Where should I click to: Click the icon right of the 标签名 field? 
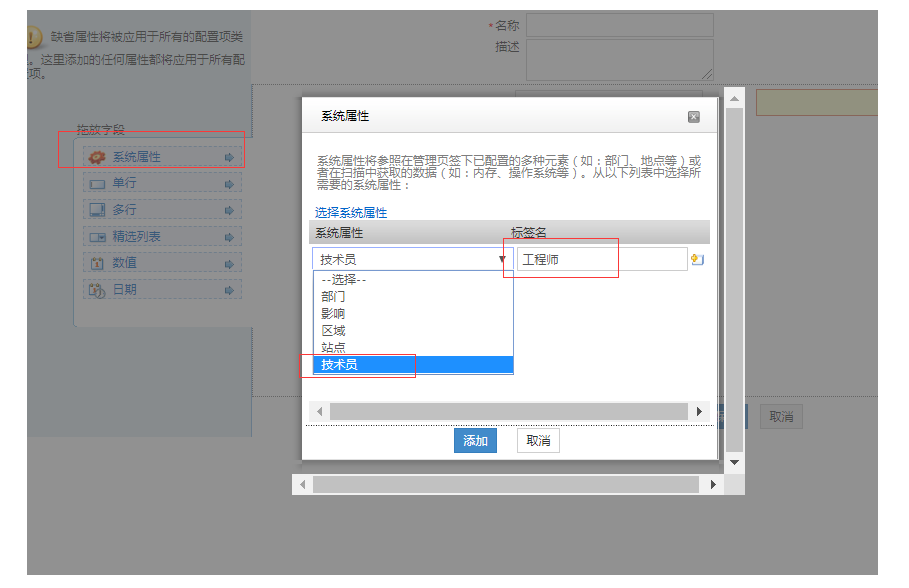[x=697, y=260]
